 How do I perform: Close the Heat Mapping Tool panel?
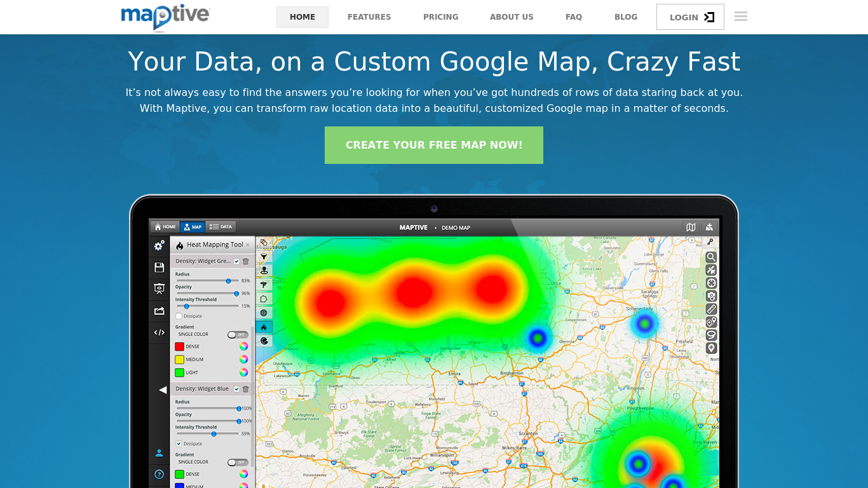coord(248,245)
